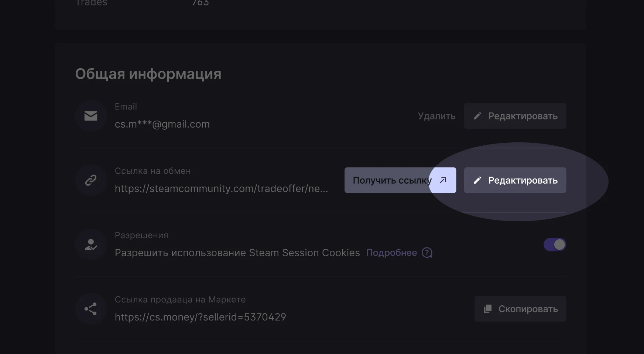Click the share icon for seller link

(x=91, y=309)
